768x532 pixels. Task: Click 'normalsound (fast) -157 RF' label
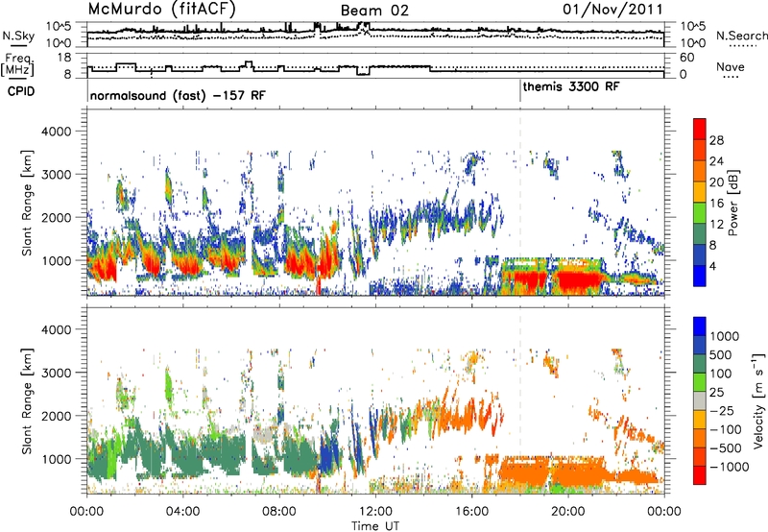(x=178, y=95)
